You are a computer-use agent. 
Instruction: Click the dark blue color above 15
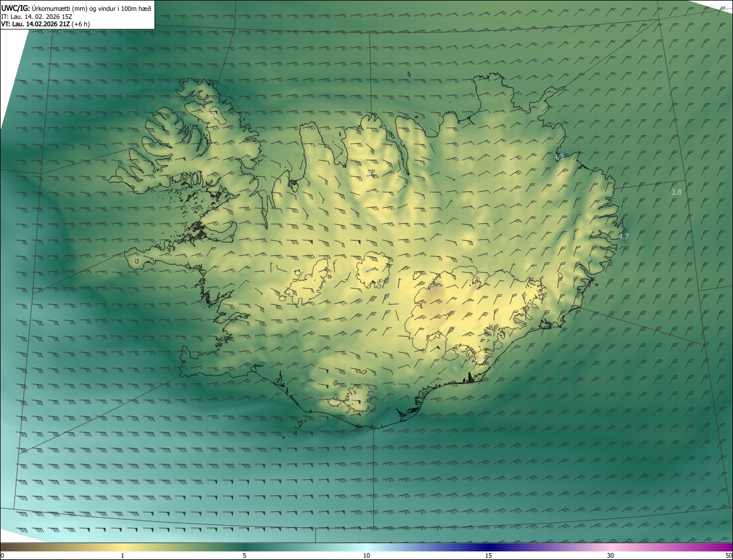pyautogui.click(x=488, y=547)
